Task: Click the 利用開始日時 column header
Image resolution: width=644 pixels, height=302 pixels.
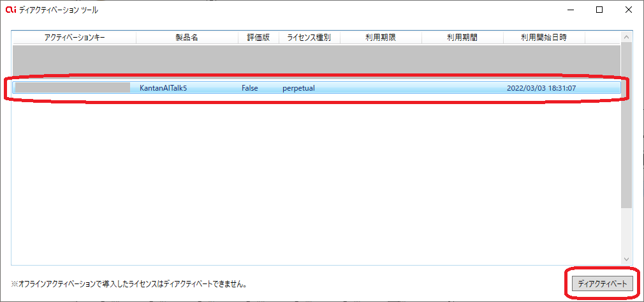Action: click(x=544, y=38)
